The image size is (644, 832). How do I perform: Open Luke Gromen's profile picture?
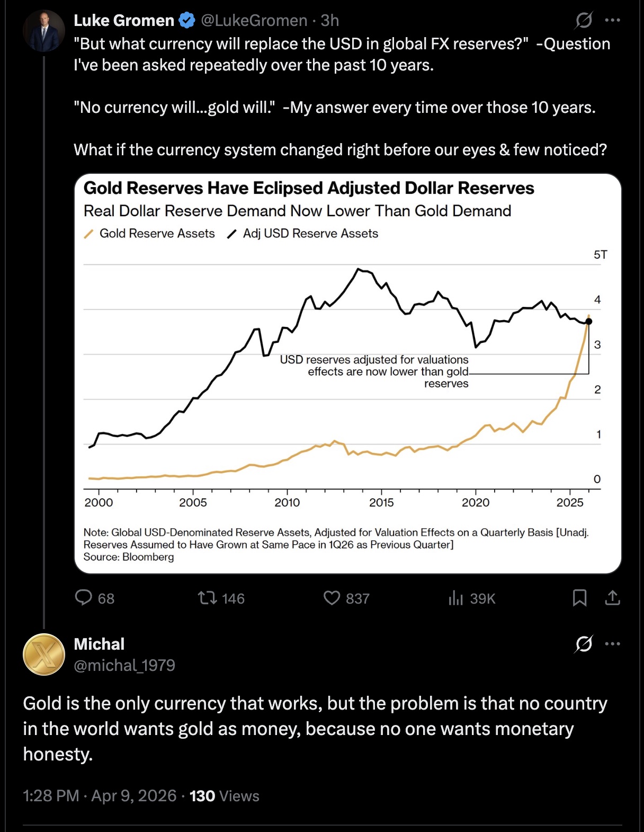click(43, 31)
